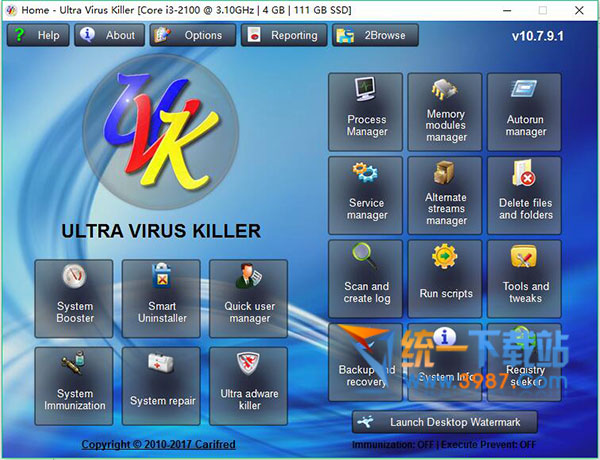Click Launch Desktop Watermark button

point(445,422)
